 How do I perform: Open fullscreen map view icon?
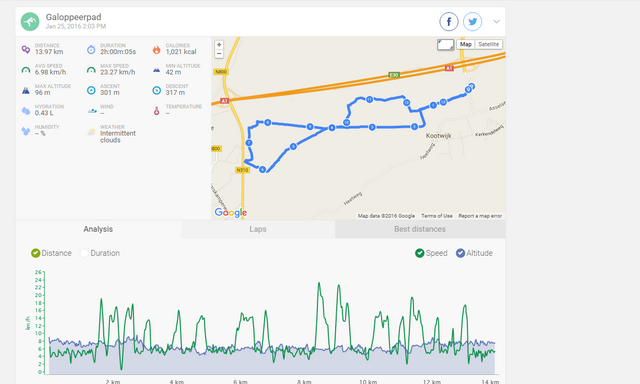[x=445, y=44]
